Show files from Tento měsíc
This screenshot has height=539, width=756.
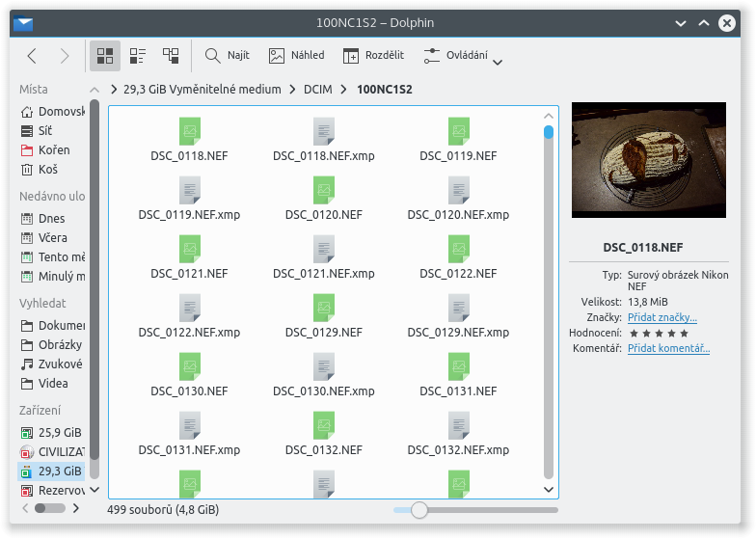52,256
